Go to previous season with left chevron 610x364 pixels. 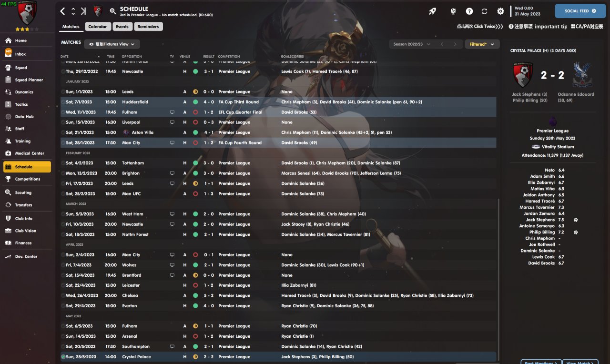[442, 44]
